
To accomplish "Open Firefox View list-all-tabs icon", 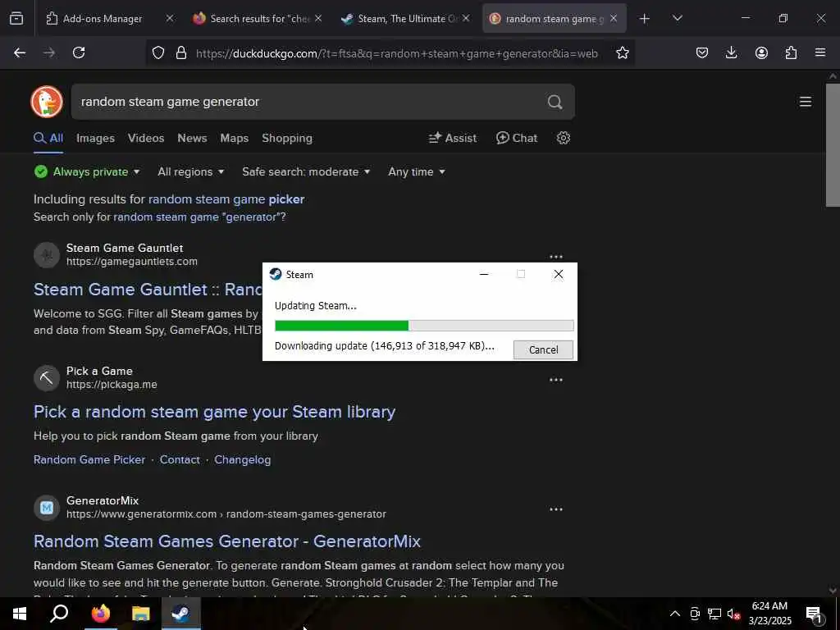I will pos(16,18).
